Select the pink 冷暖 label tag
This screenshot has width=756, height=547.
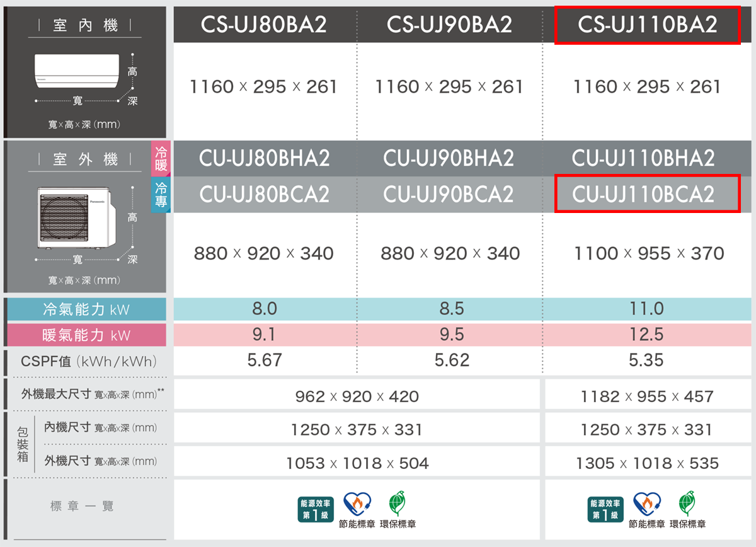tap(161, 158)
